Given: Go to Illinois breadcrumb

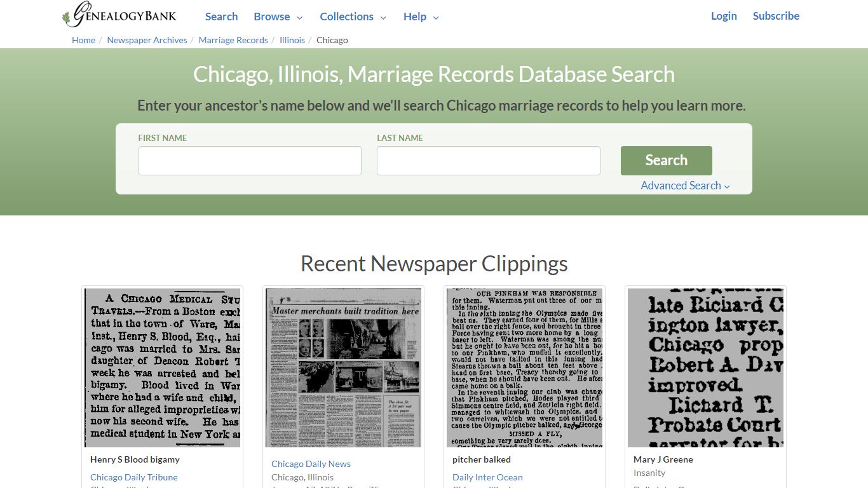Looking at the screenshot, I should pos(292,40).
